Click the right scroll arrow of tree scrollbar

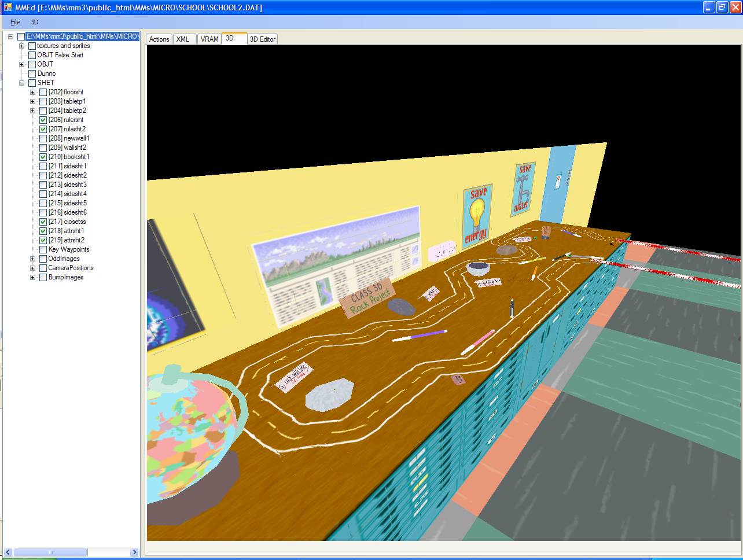click(134, 552)
